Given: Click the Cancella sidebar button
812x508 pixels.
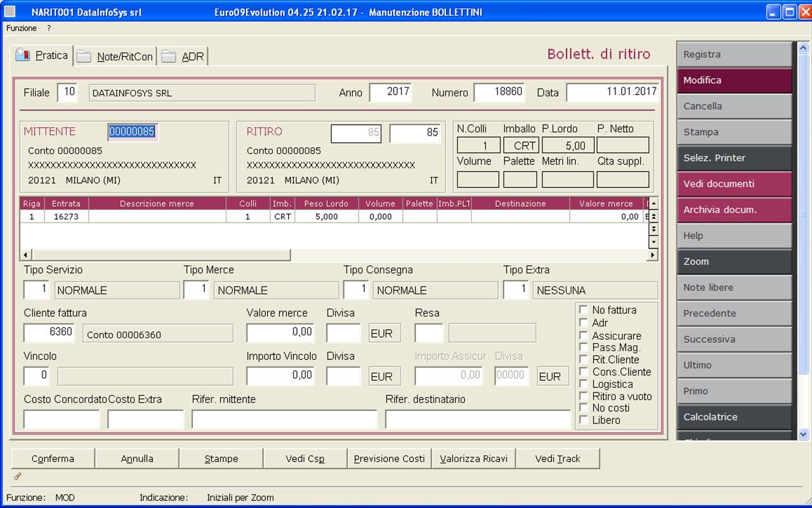Looking at the screenshot, I should coord(735,107).
